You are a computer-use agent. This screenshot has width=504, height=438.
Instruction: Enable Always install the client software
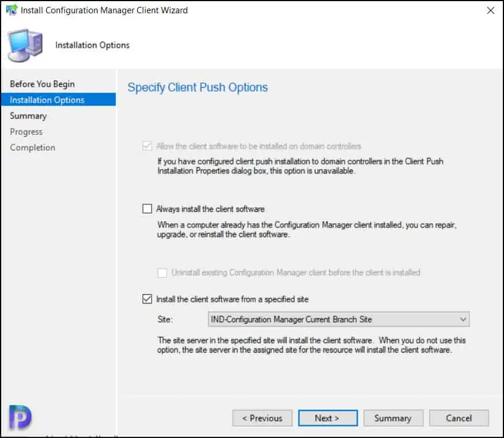pyautogui.click(x=148, y=209)
